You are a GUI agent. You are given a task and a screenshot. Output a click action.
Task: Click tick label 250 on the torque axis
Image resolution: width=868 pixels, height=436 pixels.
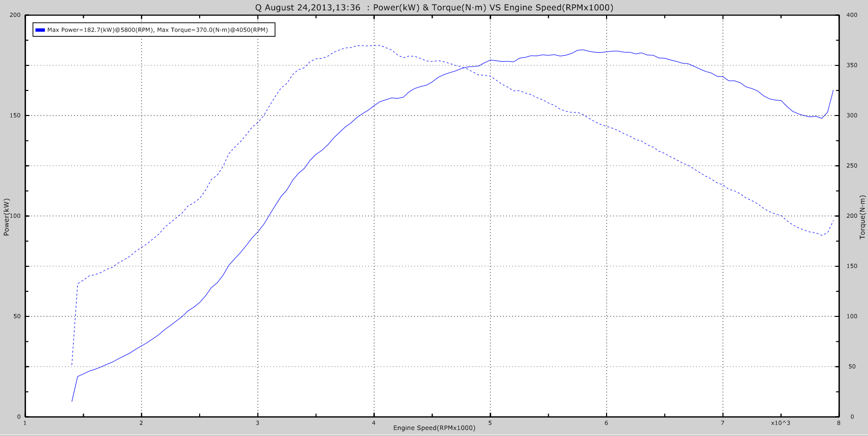coord(852,166)
